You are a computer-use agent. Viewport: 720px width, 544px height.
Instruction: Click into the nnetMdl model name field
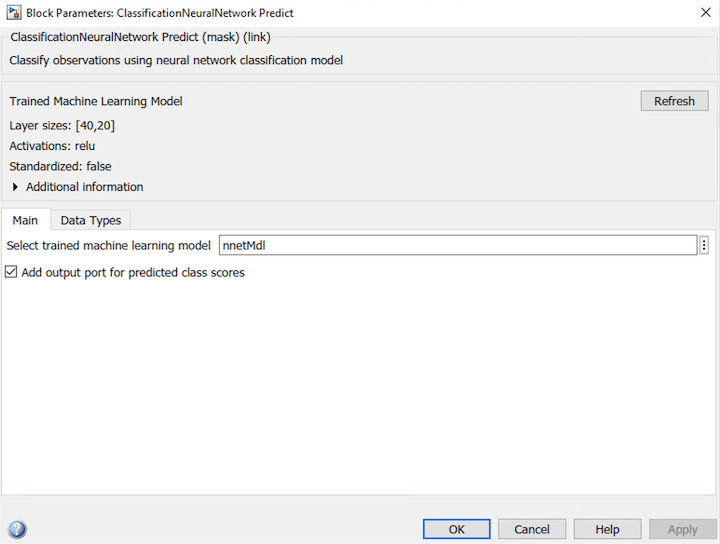click(457, 245)
